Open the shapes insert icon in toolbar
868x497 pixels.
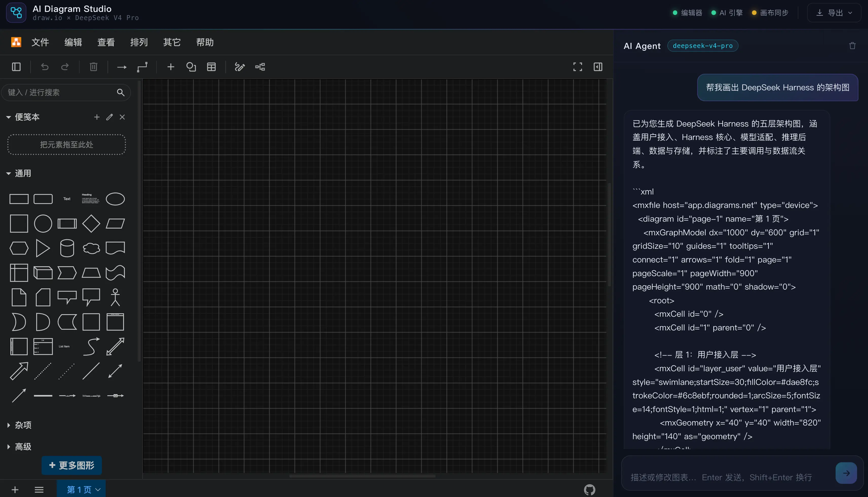click(191, 67)
